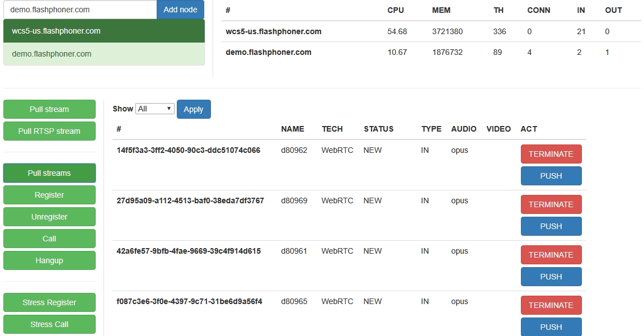
Task: Push stream d80961
Action: (x=551, y=277)
